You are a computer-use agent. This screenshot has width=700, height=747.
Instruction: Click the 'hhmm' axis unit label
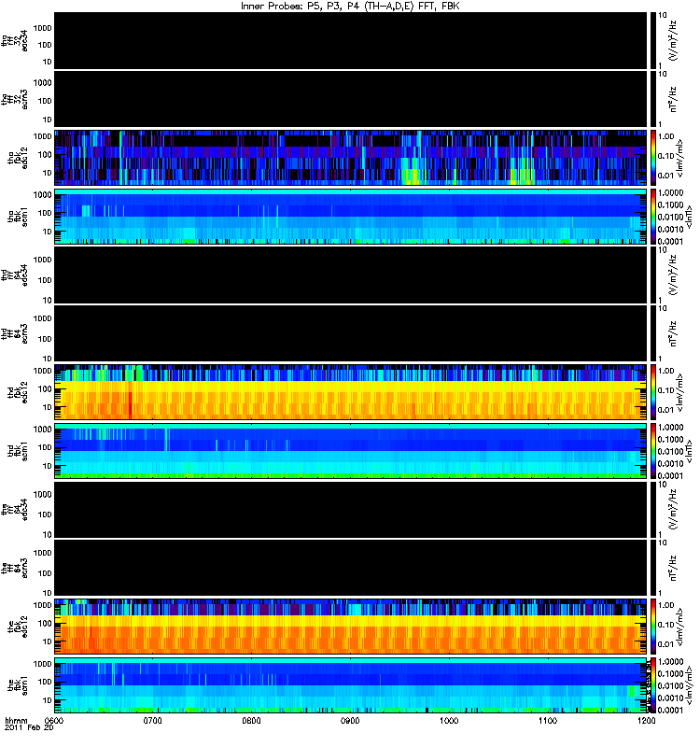pyautogui.click(x=16, y=721)
